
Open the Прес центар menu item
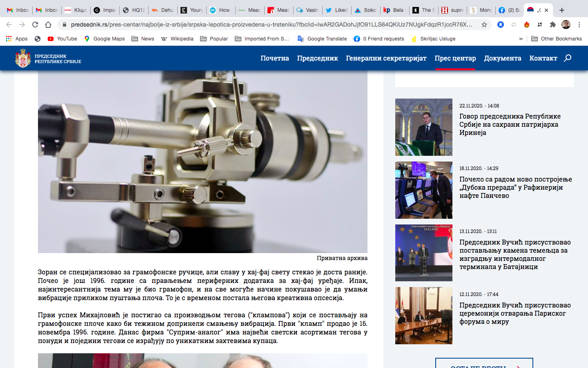point(455,58)
